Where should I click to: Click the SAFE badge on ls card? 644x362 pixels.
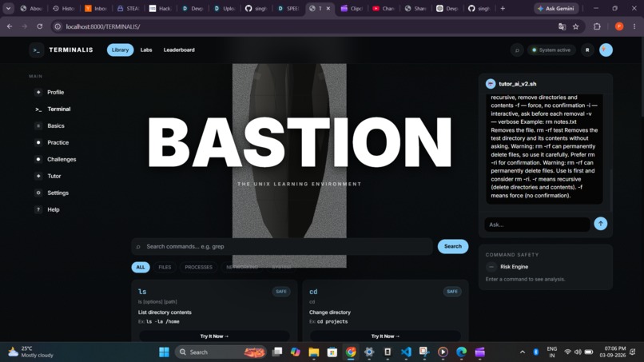click(x=281, y=292)
